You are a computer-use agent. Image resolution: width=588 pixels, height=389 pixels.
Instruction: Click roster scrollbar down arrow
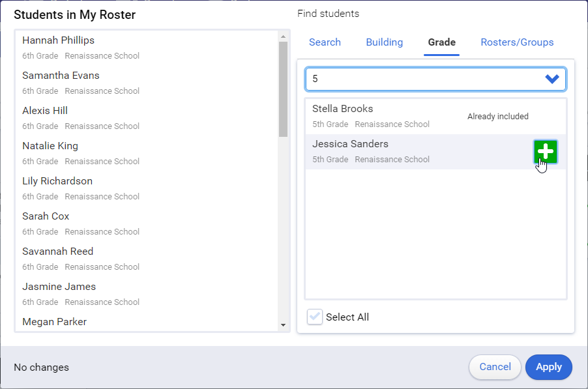click(283, 325)
